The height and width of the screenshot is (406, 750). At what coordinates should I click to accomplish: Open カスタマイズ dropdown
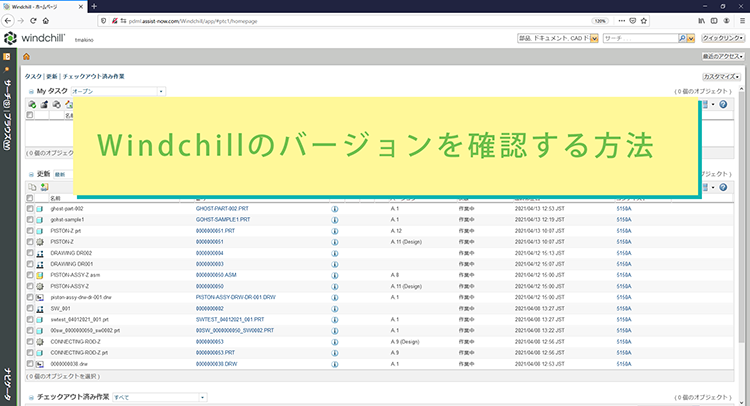click(x=721, y=77)
